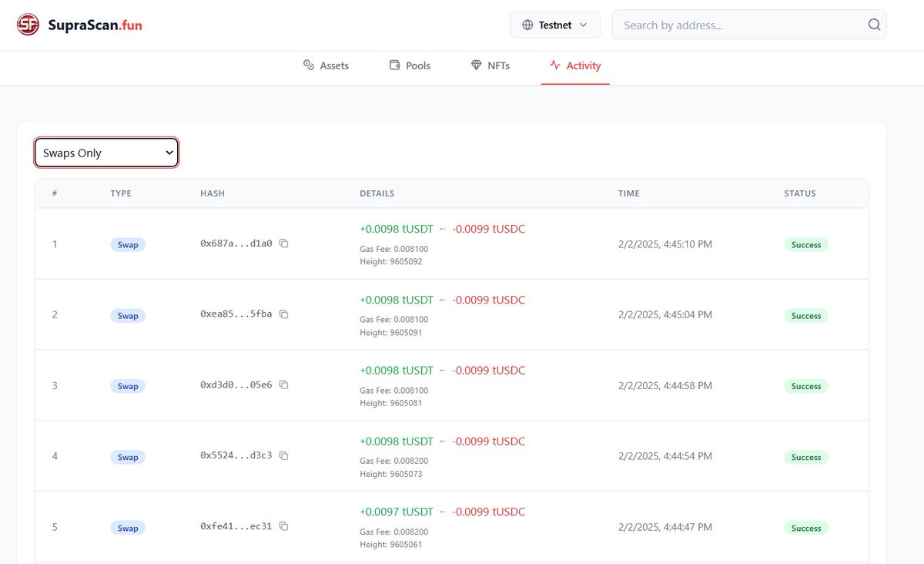924x564 pixels.
Task: Open transaction hash 0x5524...d3c3
Action: click(236, 456)
